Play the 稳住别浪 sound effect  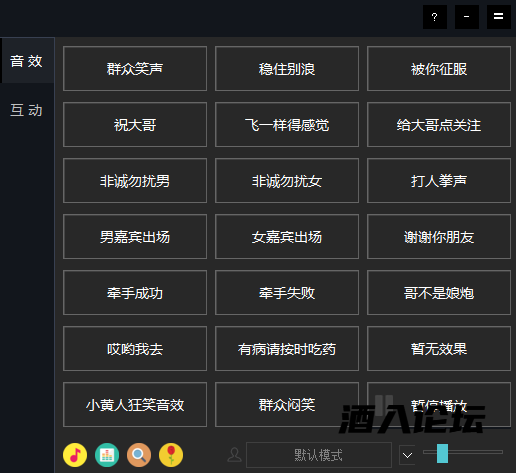(287, 69)
